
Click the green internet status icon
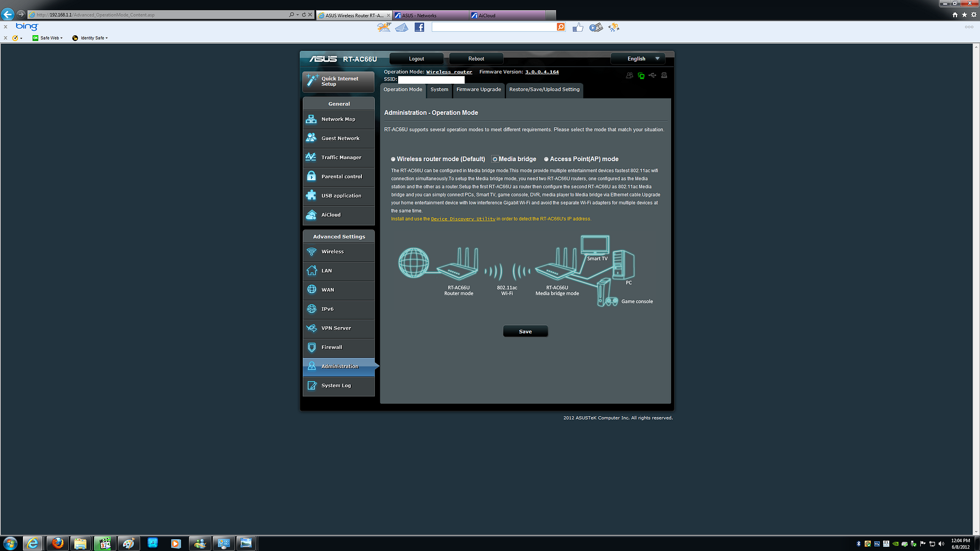pos(641,76)
